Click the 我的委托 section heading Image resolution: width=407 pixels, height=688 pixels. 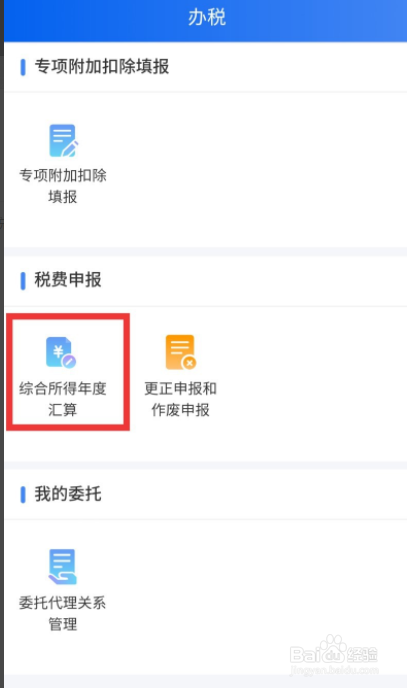coord(68,494)
